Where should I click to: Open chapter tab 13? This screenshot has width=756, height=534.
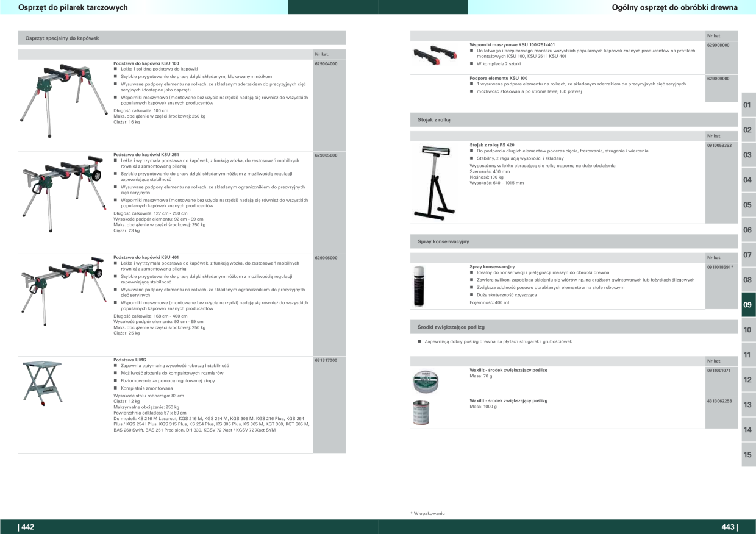pos(748,405)
